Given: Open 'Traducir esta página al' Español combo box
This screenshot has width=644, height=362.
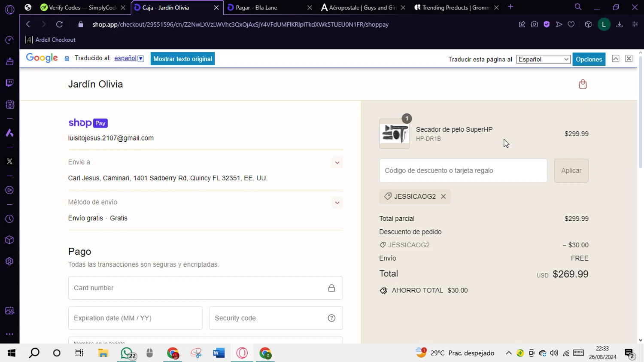Looking at the screenshot, I should click(543, 59).
